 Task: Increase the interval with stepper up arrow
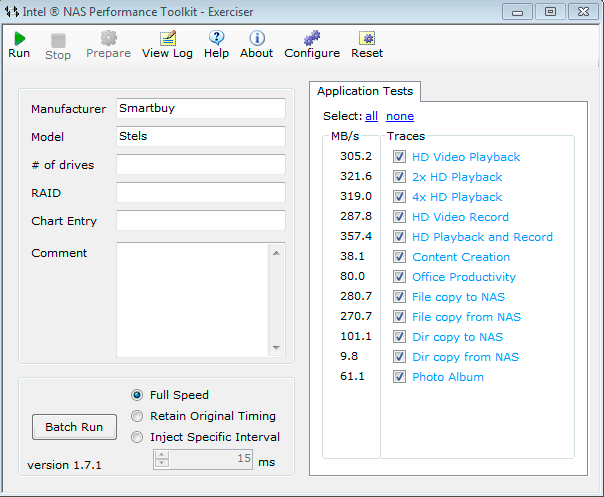pyautogui.click(x=162, y=455)
